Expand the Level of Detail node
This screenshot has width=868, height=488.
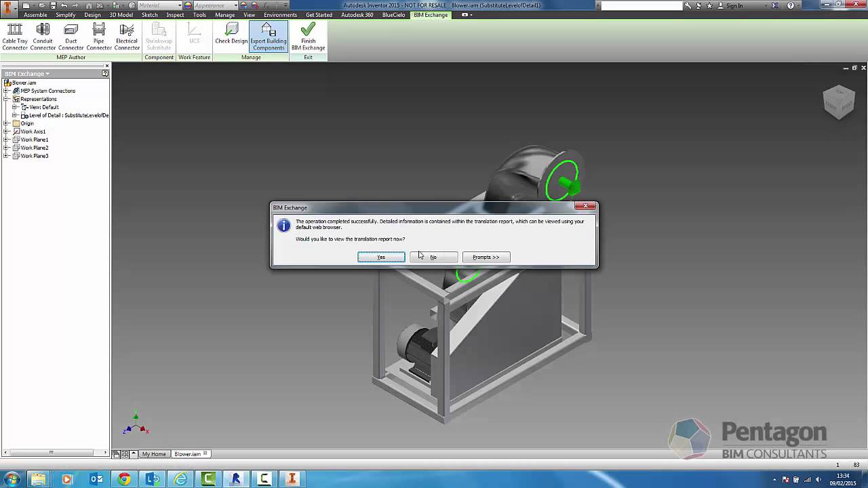(x=15, y=115)
